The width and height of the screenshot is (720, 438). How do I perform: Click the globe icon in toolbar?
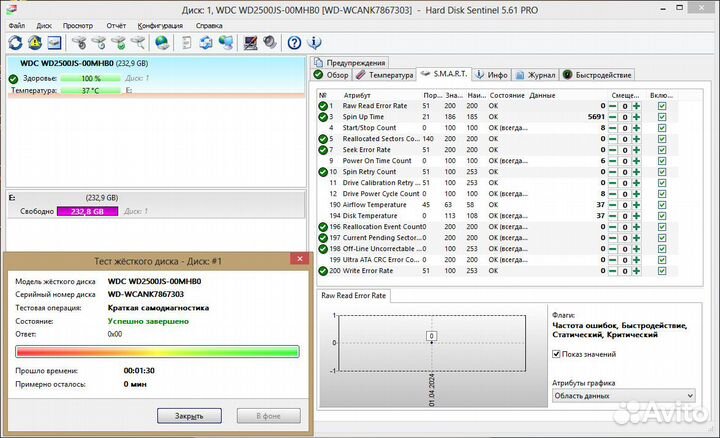click(161, 43)
